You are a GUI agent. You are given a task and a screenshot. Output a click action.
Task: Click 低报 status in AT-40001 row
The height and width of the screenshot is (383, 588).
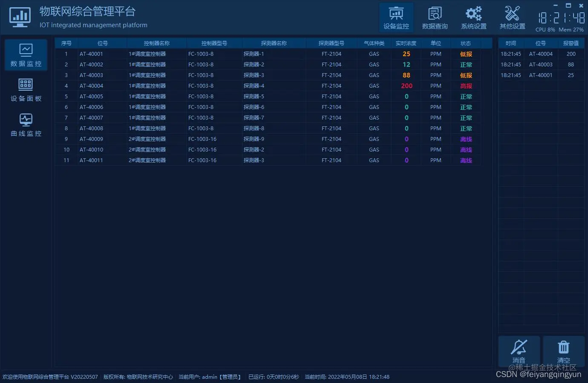[466, 54]
